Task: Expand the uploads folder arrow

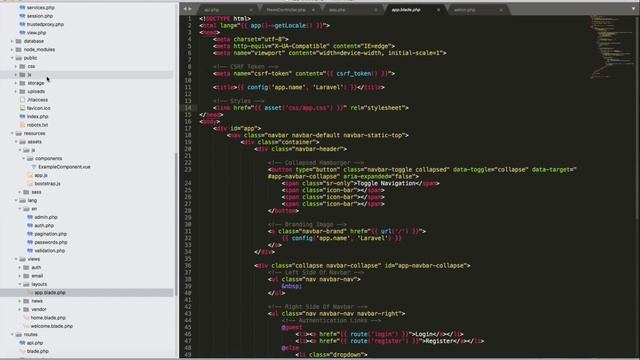Action: pos(16,91)
